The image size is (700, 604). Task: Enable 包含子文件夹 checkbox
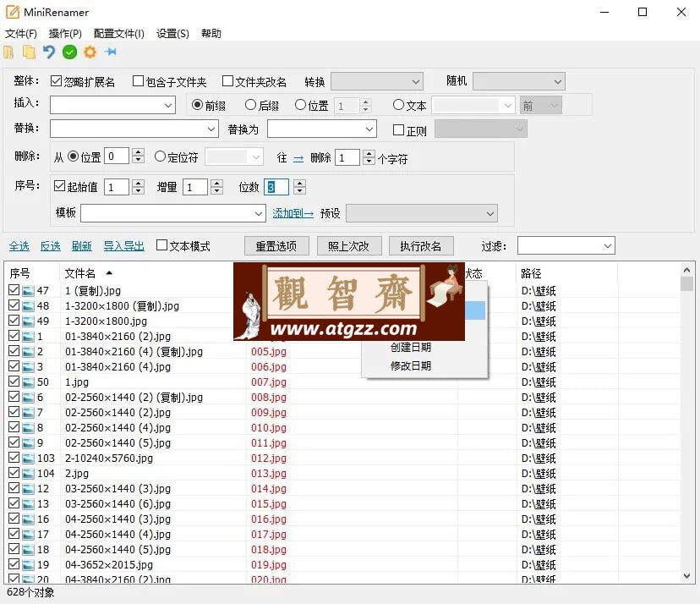point(138,81)
